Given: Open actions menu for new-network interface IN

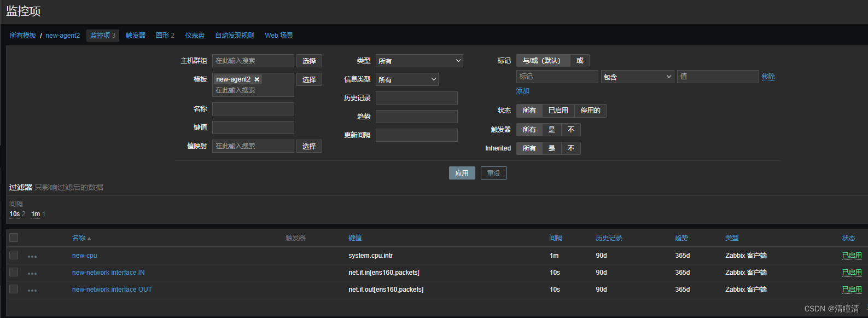Looking at the screenshot, I should (x=32, y=273).
